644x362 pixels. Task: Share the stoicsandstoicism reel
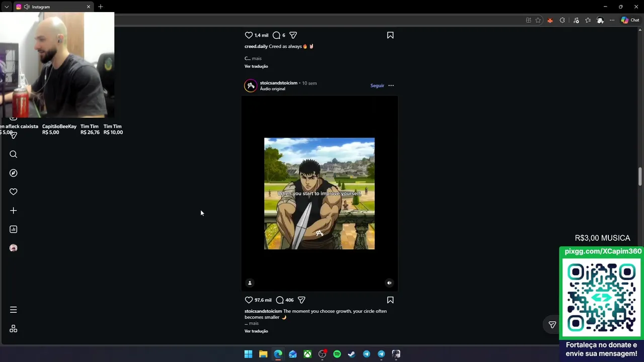pos(301,300)
